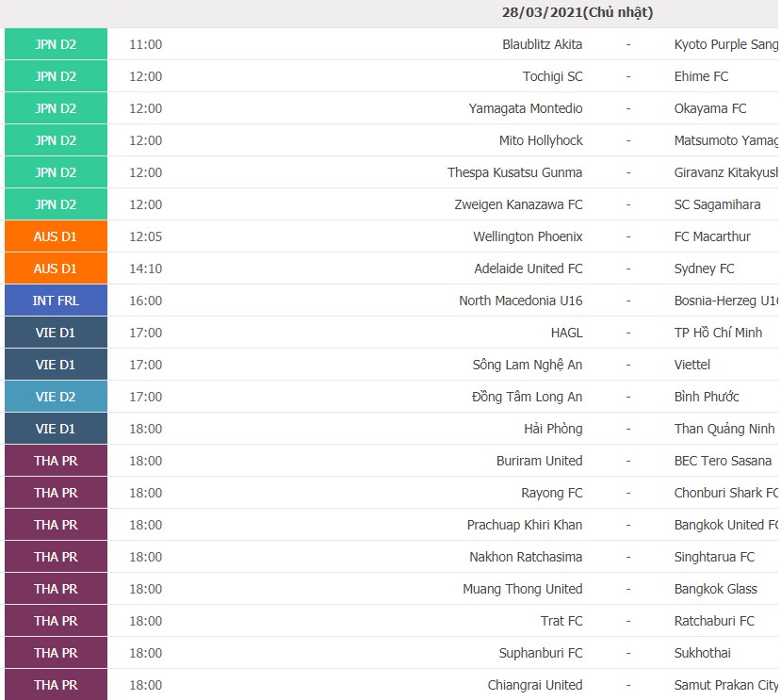Click FC Macarthur team name
781x700 pixels.
(x=712, y=236)
